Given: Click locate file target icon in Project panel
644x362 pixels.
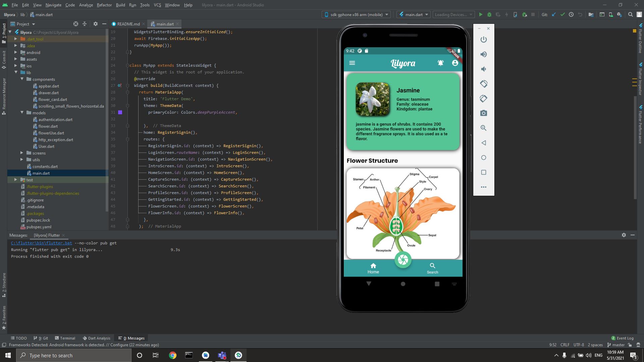Looking at the screenshot, I should 76,24.
